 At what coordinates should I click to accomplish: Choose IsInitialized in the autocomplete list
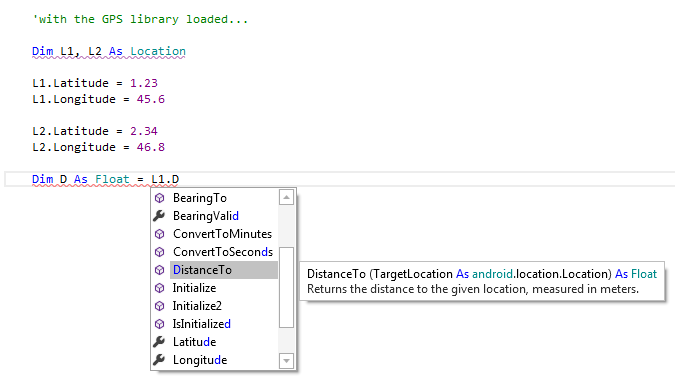[x=202, y=324]
